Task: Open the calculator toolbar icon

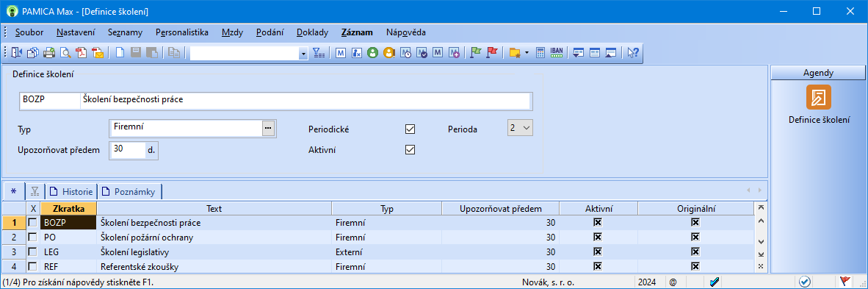Action: coord(540,53)
